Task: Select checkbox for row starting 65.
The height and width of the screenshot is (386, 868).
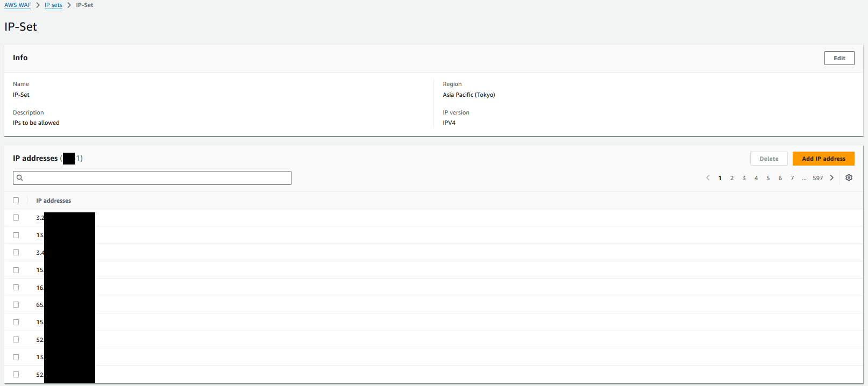Action: coord(16,305)
